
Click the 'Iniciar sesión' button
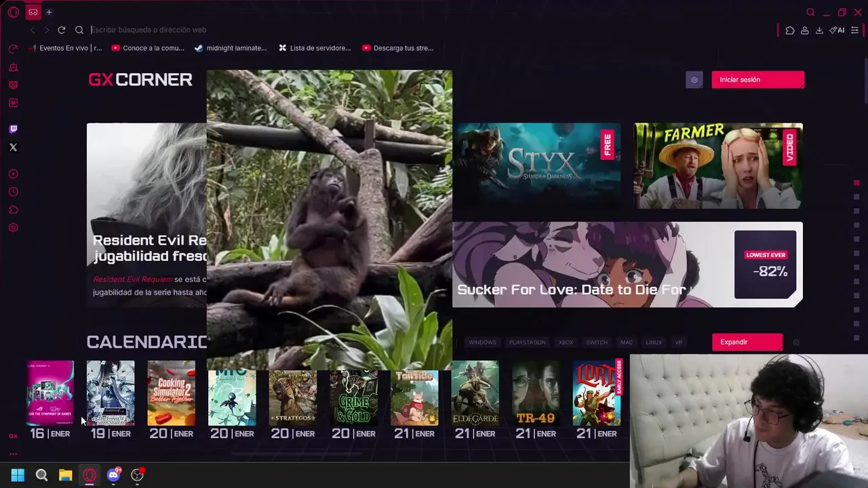pyautogui.click(x=757, y=80)
